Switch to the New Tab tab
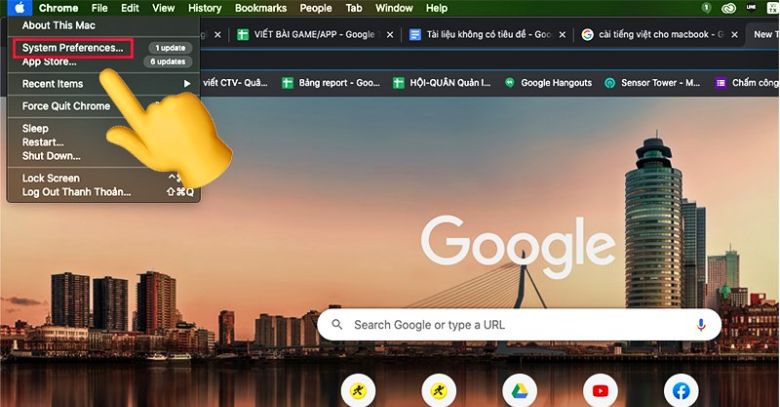The width and height of the screenshot is (780, 407). coord(764,34)
